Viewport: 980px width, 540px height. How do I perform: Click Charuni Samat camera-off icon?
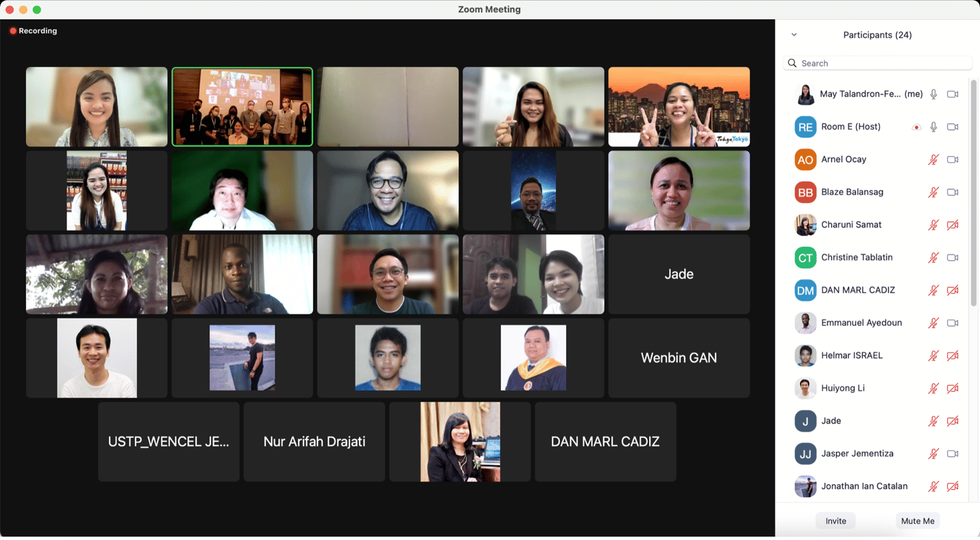pos(953,225)
